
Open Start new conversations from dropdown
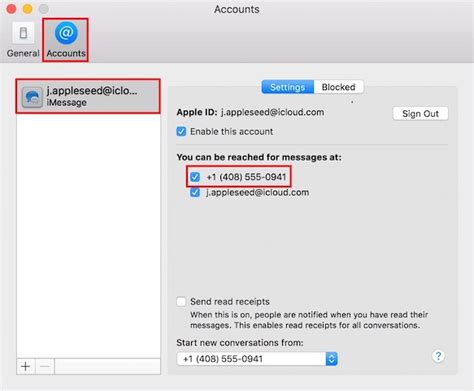(x=257, y=359)
